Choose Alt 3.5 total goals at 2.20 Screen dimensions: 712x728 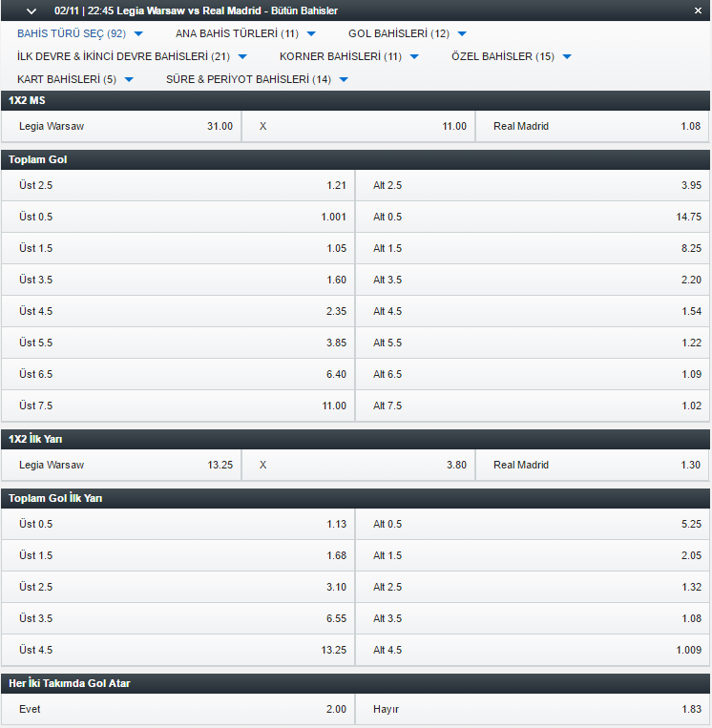(533, 280)
